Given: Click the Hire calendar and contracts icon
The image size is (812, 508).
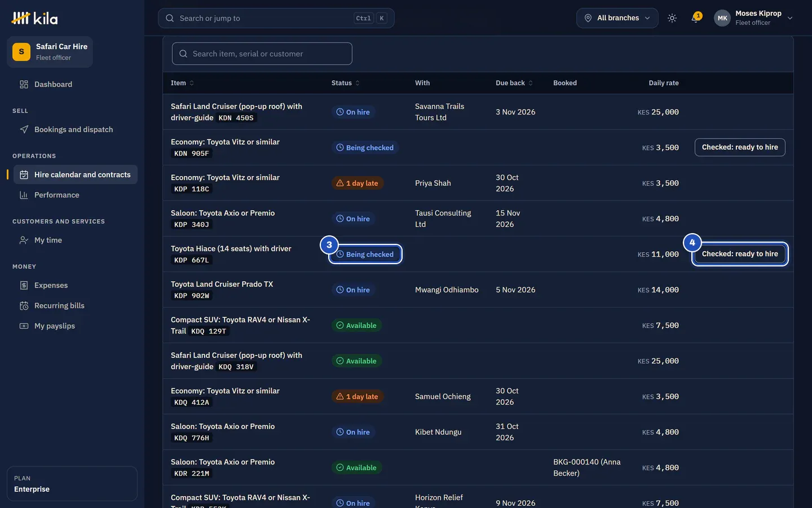Looking at the screenshot, I should pyautogui.click(x=24, y=175).
